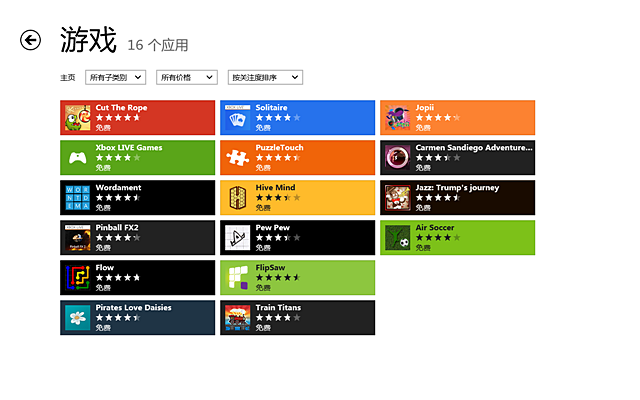Image resolution: width=640 pixels, height=400 pixels.
Task: Open Pirates Love Daisies flower icon
Action: point(78,318)
